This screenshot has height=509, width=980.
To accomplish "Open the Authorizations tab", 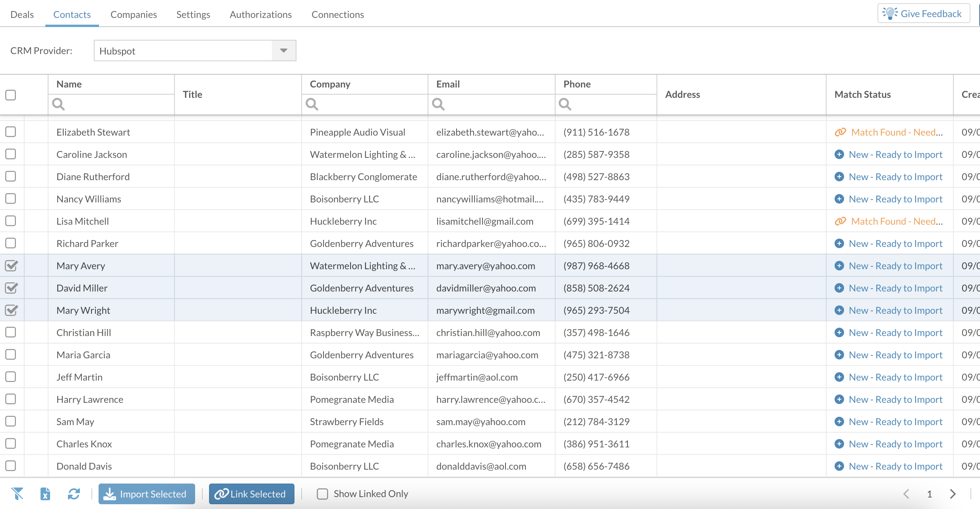I will coord(261,14).
